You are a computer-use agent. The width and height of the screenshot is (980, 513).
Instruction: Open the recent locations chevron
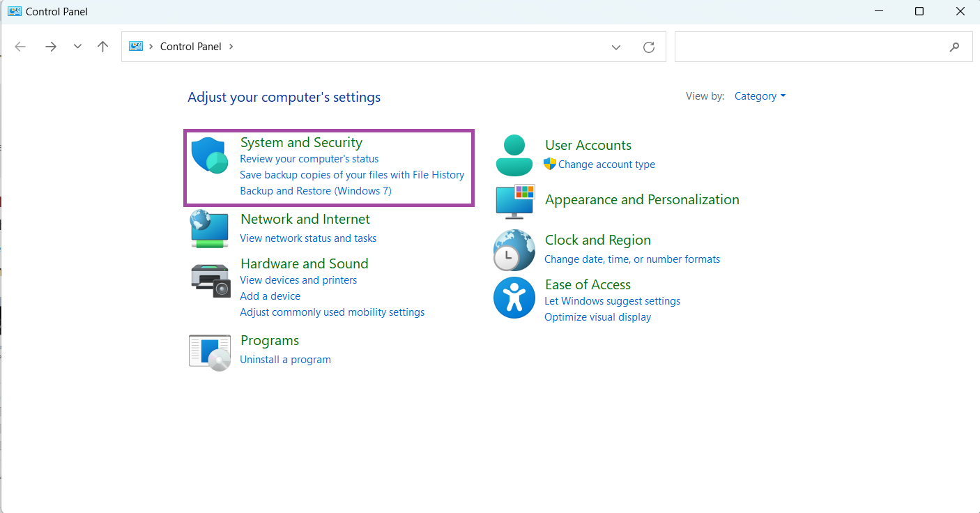point(77,47)
